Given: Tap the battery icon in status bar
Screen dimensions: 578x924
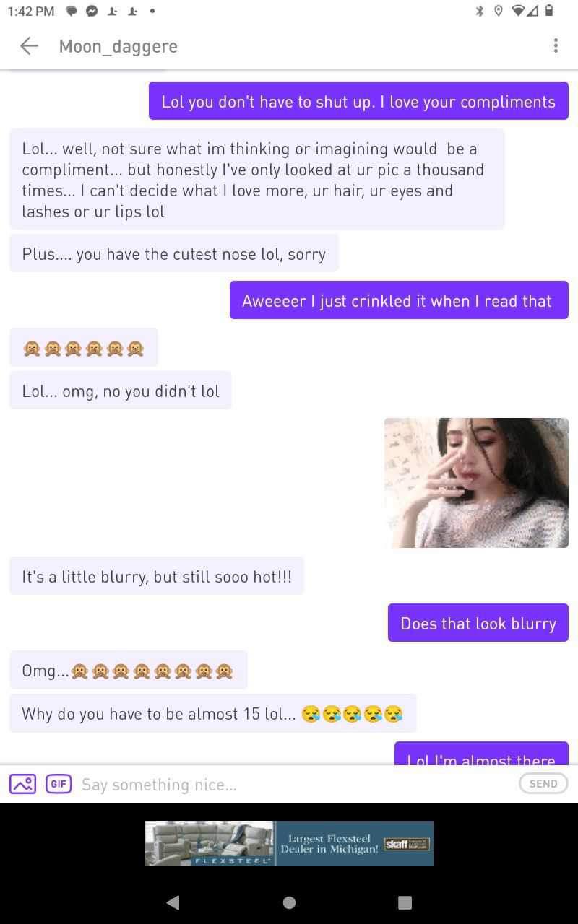Looking at the screenshot, I should (549, 11).
